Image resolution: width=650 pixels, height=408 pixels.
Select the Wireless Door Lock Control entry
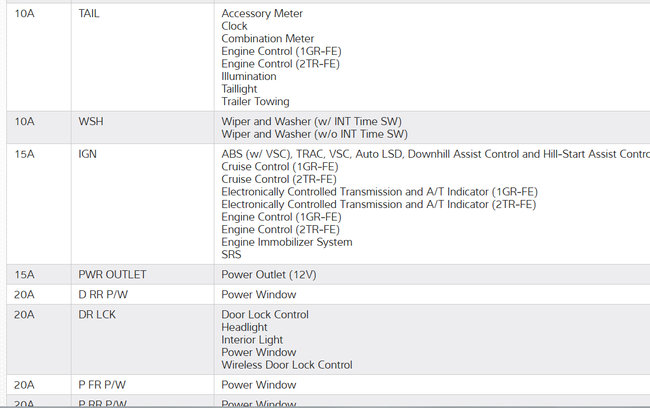[287, 365]
